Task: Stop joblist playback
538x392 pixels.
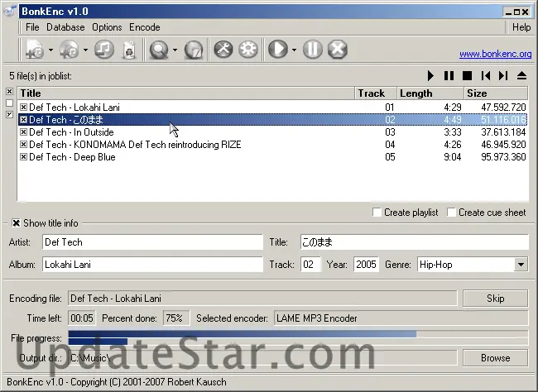Action: pyautogui.click(x=467, y=76)
